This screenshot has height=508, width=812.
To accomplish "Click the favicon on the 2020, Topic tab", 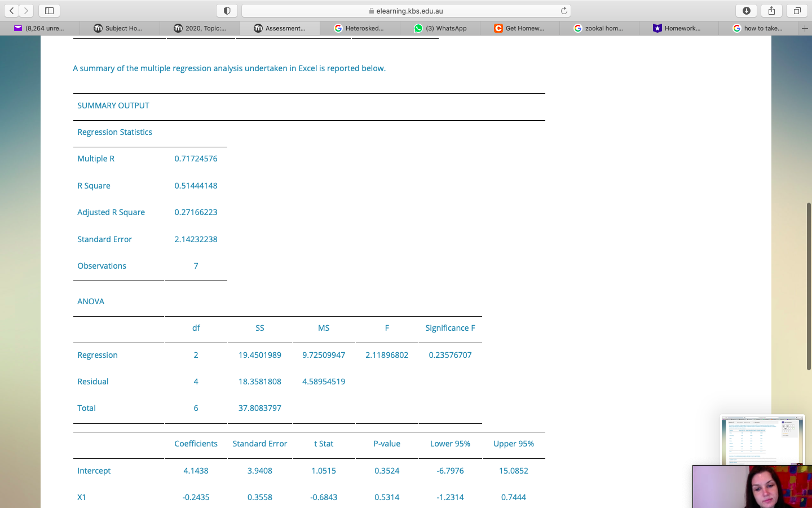I will [x=178, y=28].
